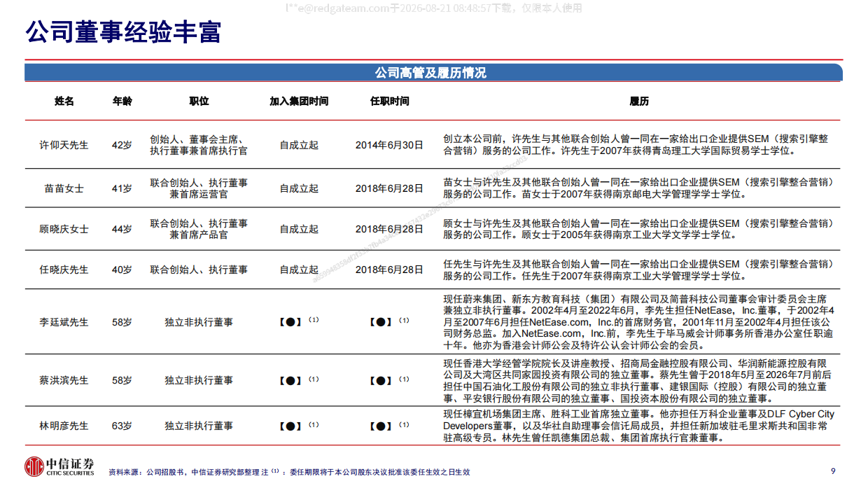The height and width of the screenshot is (488, 868).
Task: Click 蔡洪滨先生's biography mentioning 香港大学经管学院
Action: (636, 380)
